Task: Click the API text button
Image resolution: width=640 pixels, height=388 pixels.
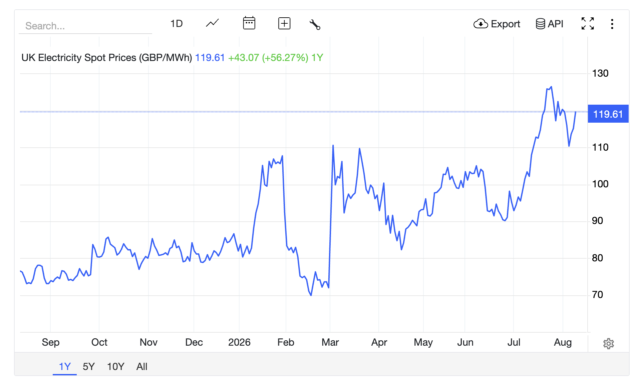Action: [x=556, y=24]
